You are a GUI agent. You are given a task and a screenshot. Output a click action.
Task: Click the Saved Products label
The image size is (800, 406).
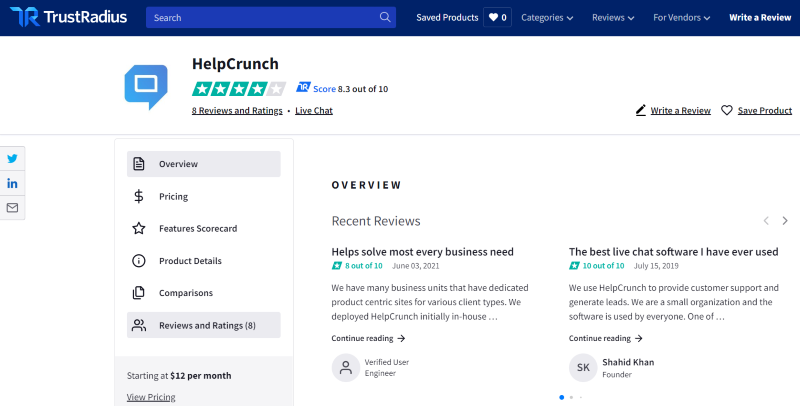(x=447, y=17)
